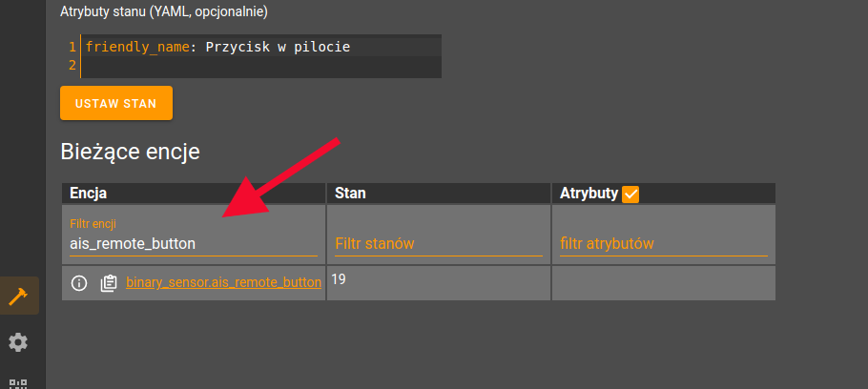The height and width of the screenshot is (389, 868).
Task: Copy the entity ID with the clipboard icon
Action: click(x=108, y=283)
